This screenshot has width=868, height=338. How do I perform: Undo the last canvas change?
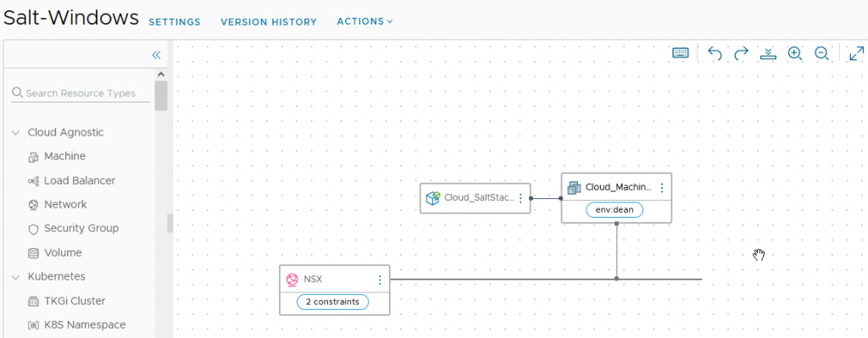715,53
